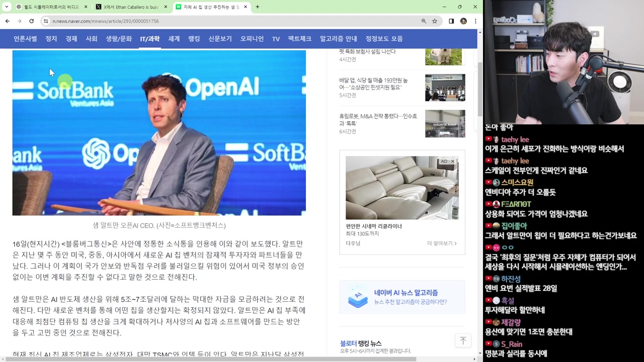Open the Chrome three-dot menu
Viewport: 644px width, 362px height.
point(475,21)
